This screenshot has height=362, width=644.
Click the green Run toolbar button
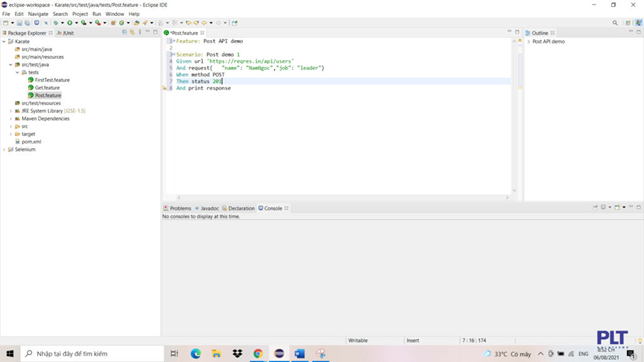[x=69, y=23]
